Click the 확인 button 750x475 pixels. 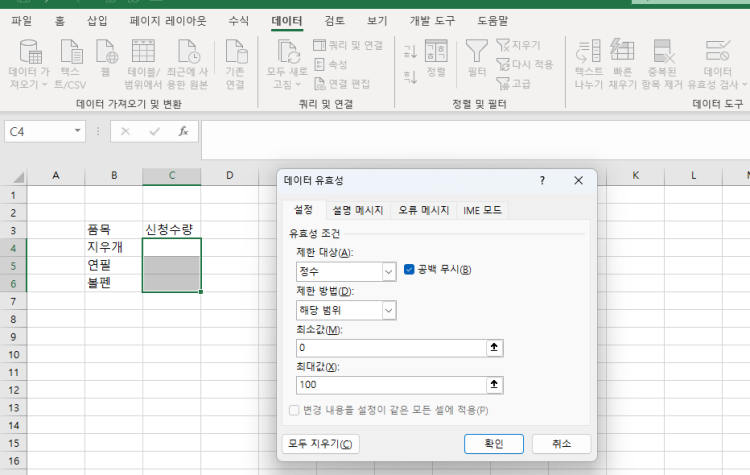coord(494,444)
